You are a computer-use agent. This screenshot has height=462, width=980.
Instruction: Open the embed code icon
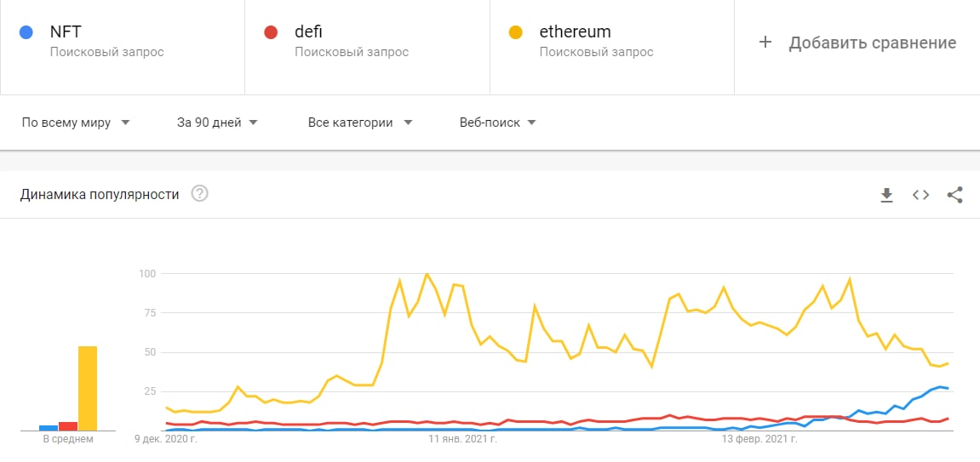coord(920,195)
